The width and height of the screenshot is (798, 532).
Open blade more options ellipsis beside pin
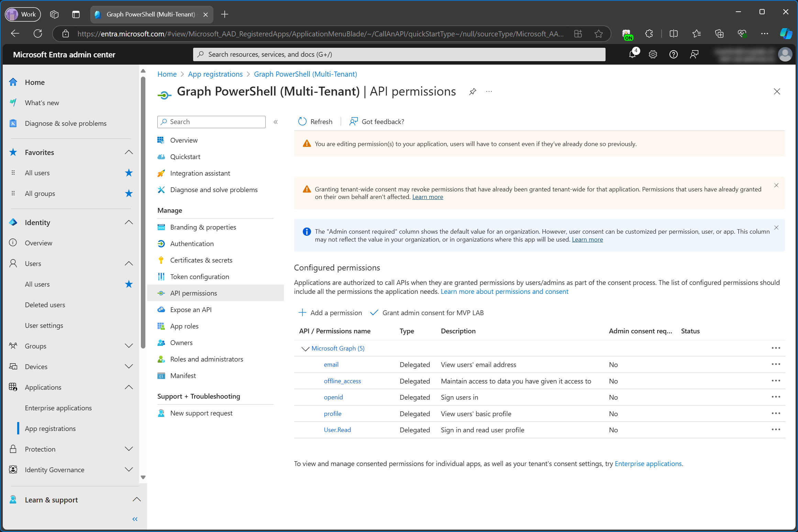(489, 91)
